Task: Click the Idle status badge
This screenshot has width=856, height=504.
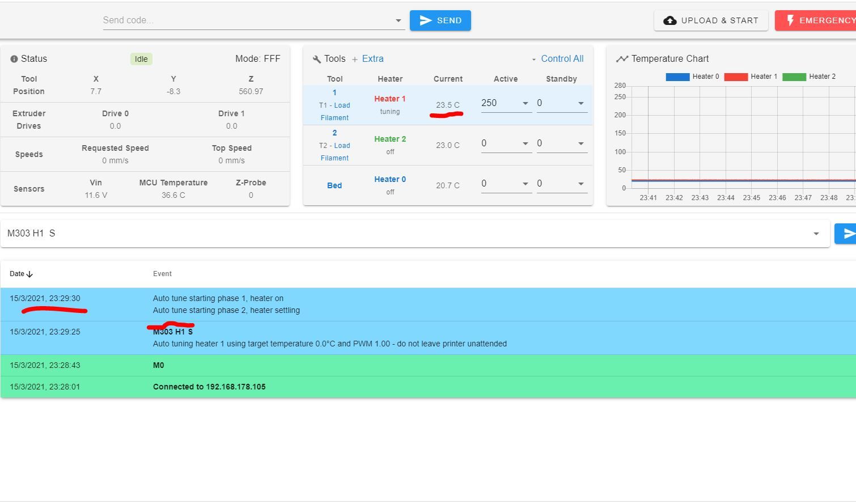Action: click(141, 59)
